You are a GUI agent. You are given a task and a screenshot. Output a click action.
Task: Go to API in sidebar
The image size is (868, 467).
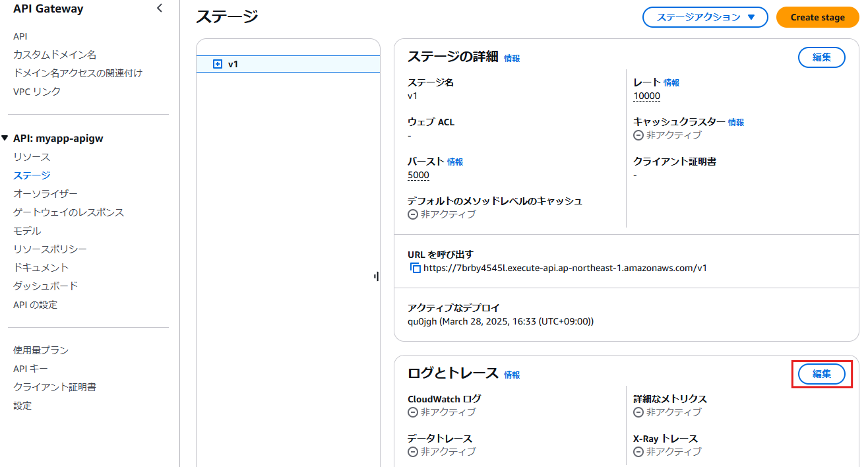20,36
